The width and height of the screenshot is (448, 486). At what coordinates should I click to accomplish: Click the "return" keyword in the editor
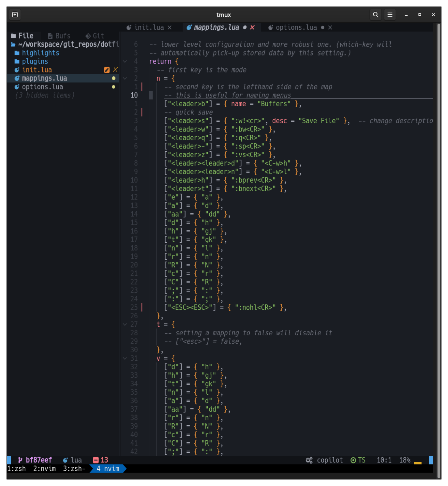coord(160,61)
